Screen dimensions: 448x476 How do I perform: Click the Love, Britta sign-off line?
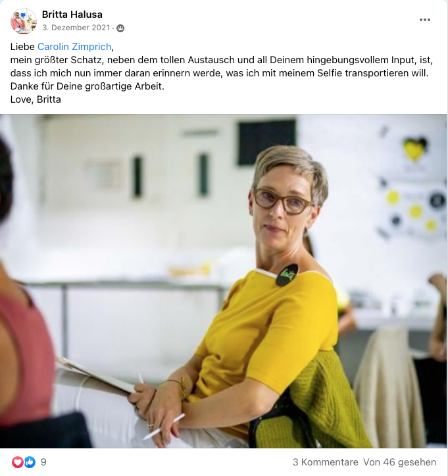[36, 99]
